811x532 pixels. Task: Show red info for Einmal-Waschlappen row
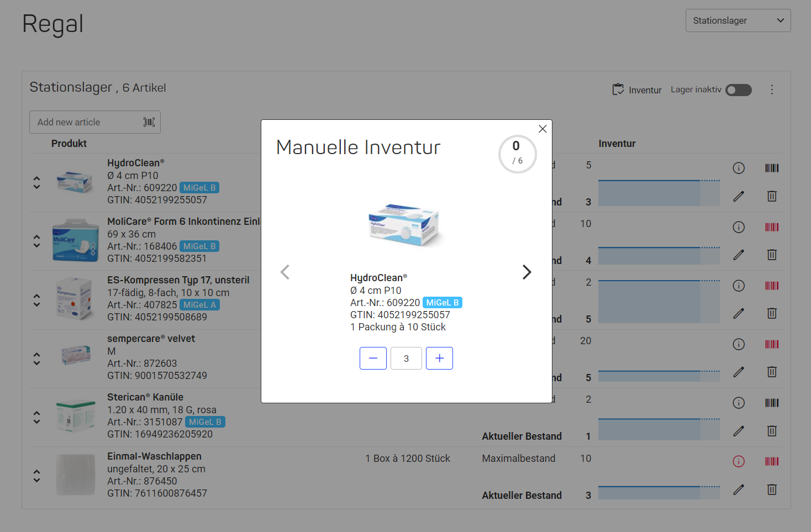tap(739, 461)
